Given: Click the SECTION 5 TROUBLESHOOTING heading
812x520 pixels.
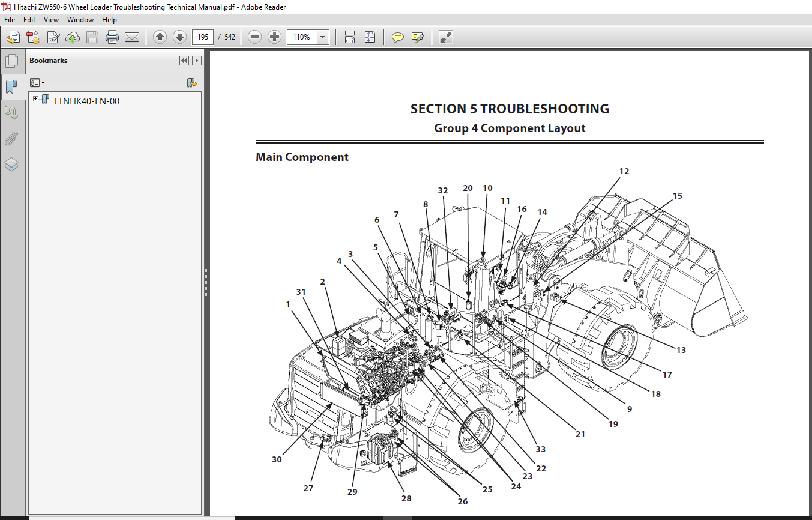Looking at the screenshot, I should click(510, 109).
